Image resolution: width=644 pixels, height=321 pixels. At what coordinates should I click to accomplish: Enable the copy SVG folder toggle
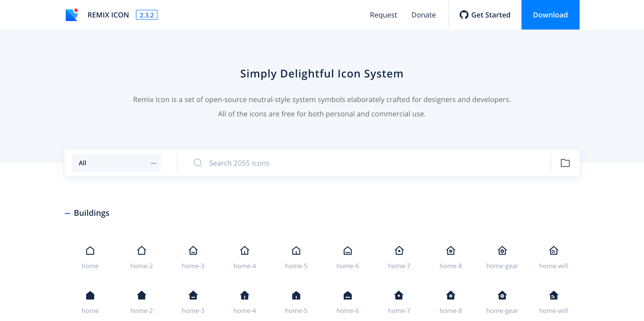coord(565,163)
